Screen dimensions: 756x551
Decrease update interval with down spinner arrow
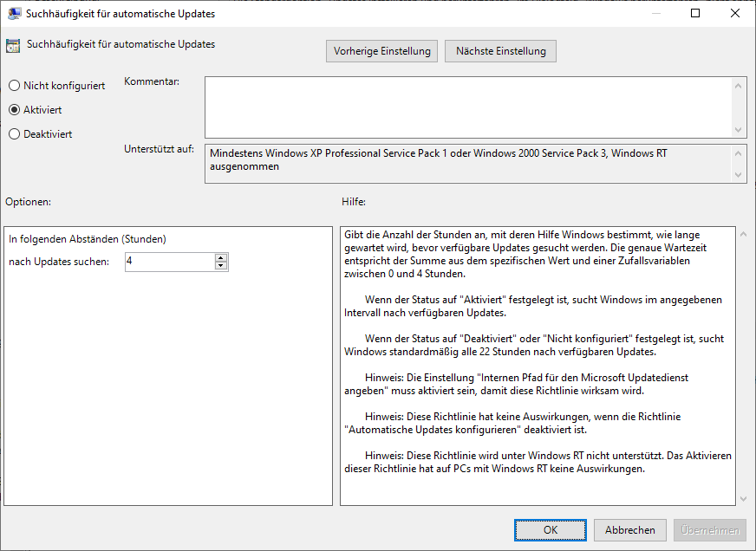pyautogui.click(x=221, y=266)
